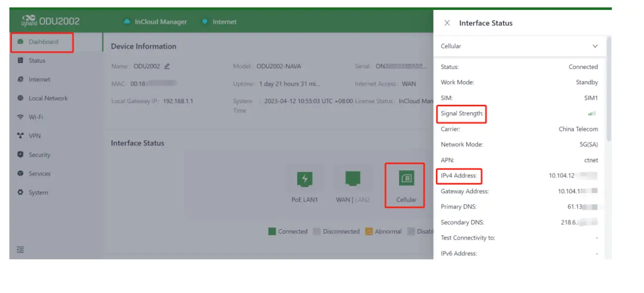Click the edit pencil next to device name
Viewport: 644px width, 293px height.
coord(167,66)
